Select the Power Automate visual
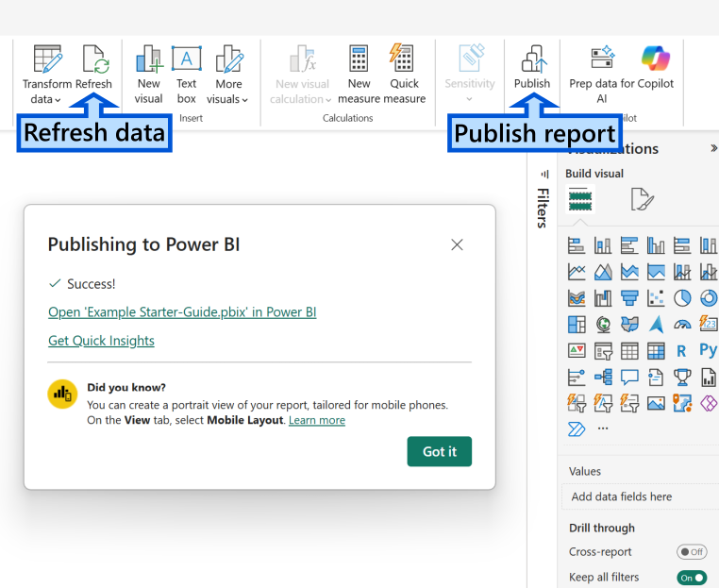This screenshot has width=719, height=588. (x=577, y=429)
